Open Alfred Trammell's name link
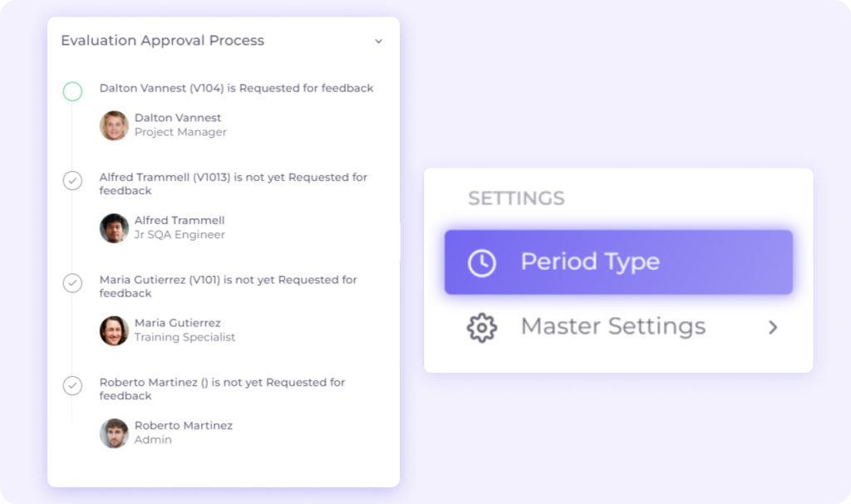Viewport: 851px width, 504px height. point(180,220)
